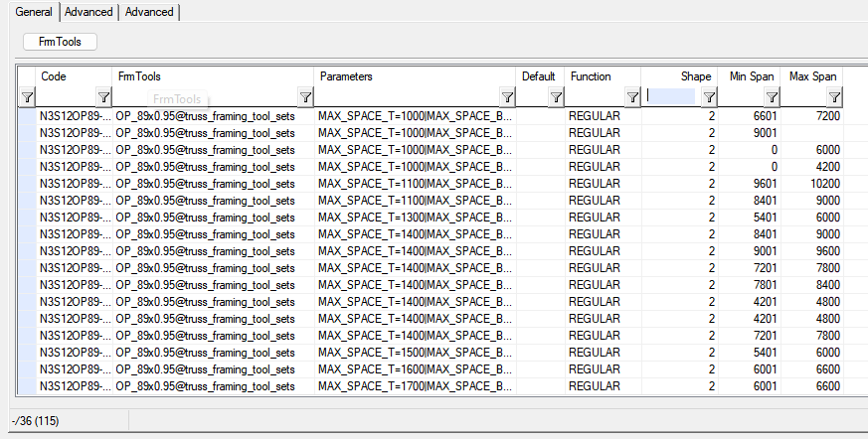Open the Shape column filter options
This screenshot has height=439, width=868.
(x=709, y=97)
